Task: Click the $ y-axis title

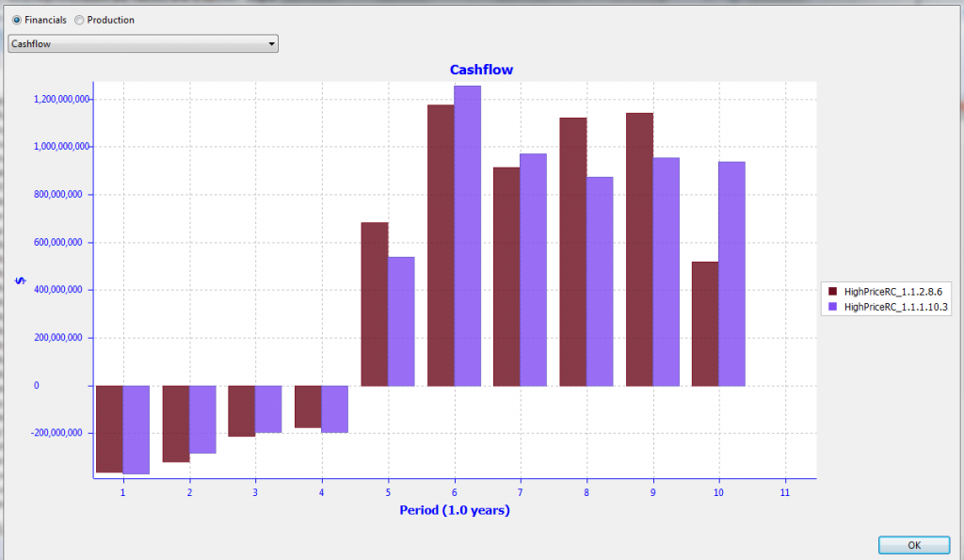Action: [21, 280]
